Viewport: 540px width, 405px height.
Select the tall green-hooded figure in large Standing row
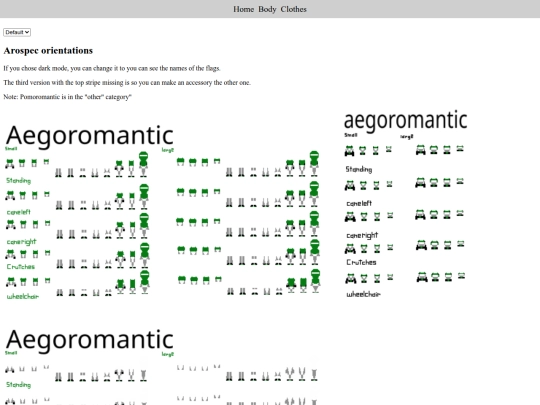pos(314,164)
